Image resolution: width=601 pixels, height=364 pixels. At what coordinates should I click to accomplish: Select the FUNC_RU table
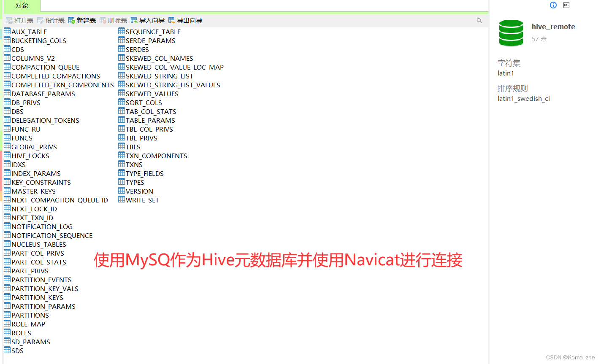(26, 129)
